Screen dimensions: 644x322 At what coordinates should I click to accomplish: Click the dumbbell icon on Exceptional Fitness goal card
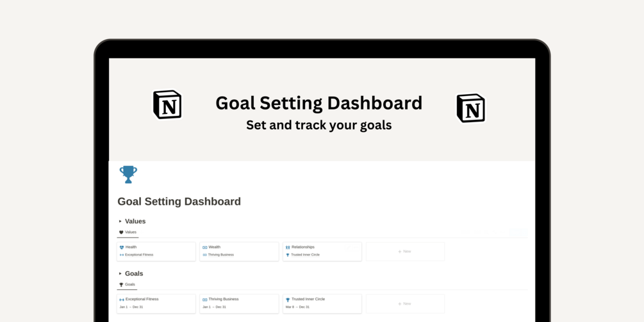(x=122, y=300)
